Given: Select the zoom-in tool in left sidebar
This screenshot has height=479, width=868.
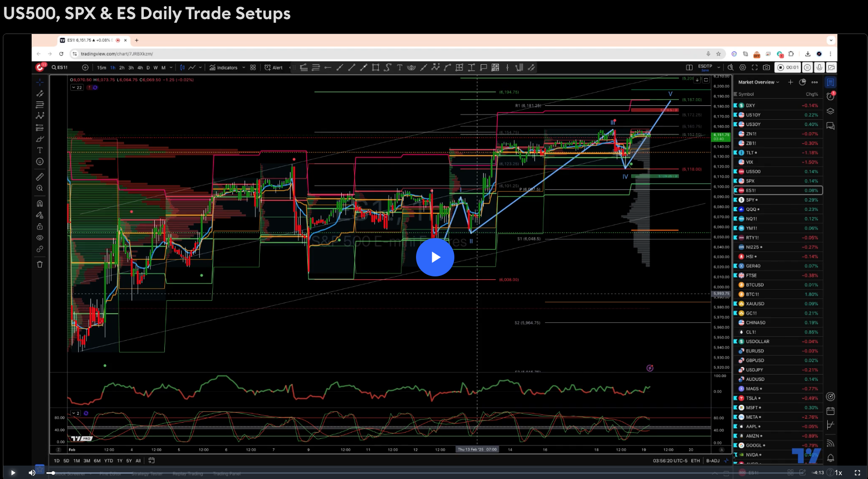Looking at the screenshot, I should coord(40,188).
